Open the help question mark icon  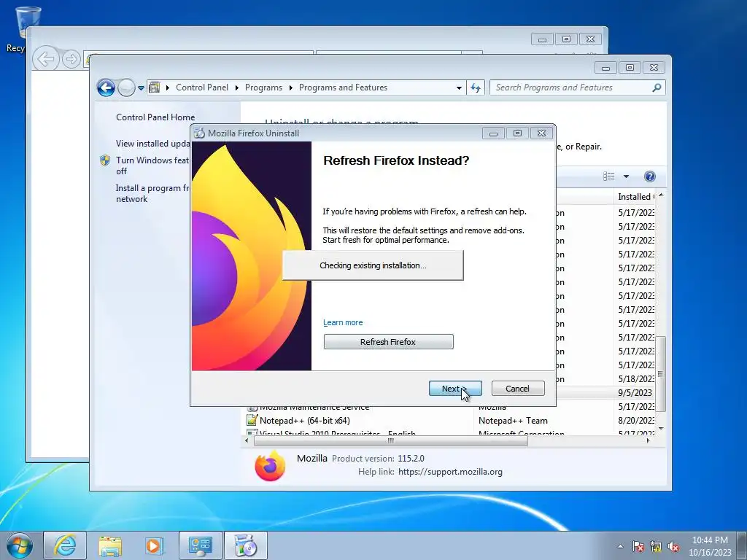tap(650, 176)
